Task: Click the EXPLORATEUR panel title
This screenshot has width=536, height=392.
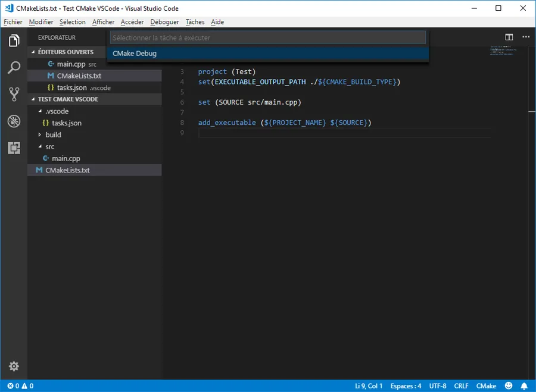Action: pyautogui.click(x=57, y=37)
